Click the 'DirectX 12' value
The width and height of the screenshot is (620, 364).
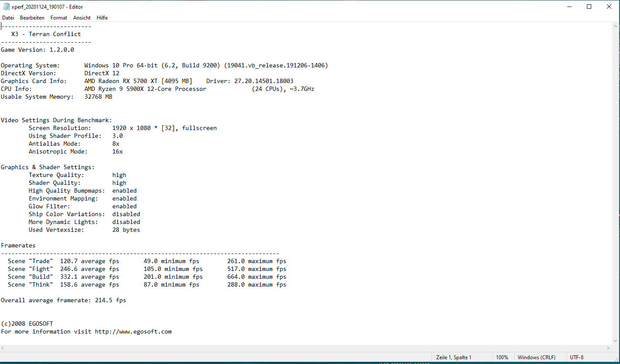point(102,73)
